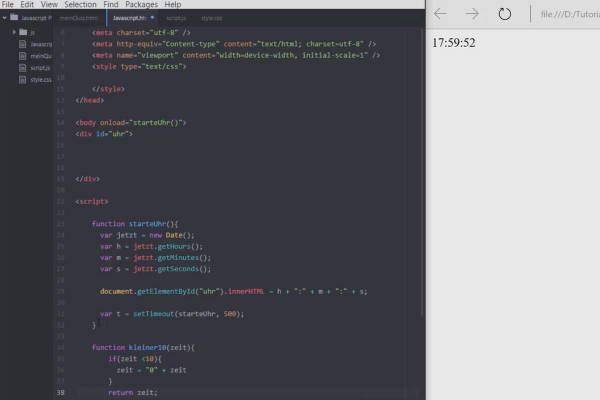Click 'onload' attribute in body tag
Viewport: 600px width, 400px height.
point(112,122)
